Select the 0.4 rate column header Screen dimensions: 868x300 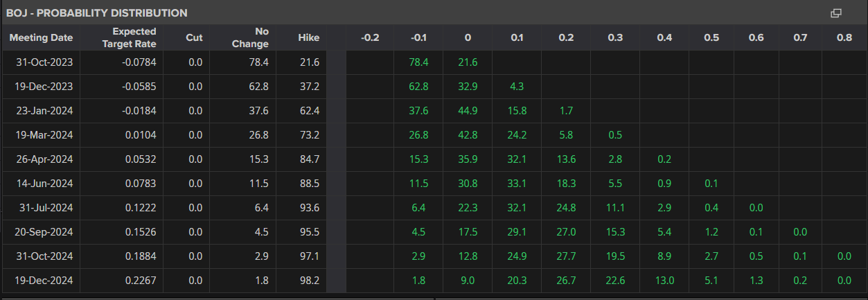coord(664,37)
